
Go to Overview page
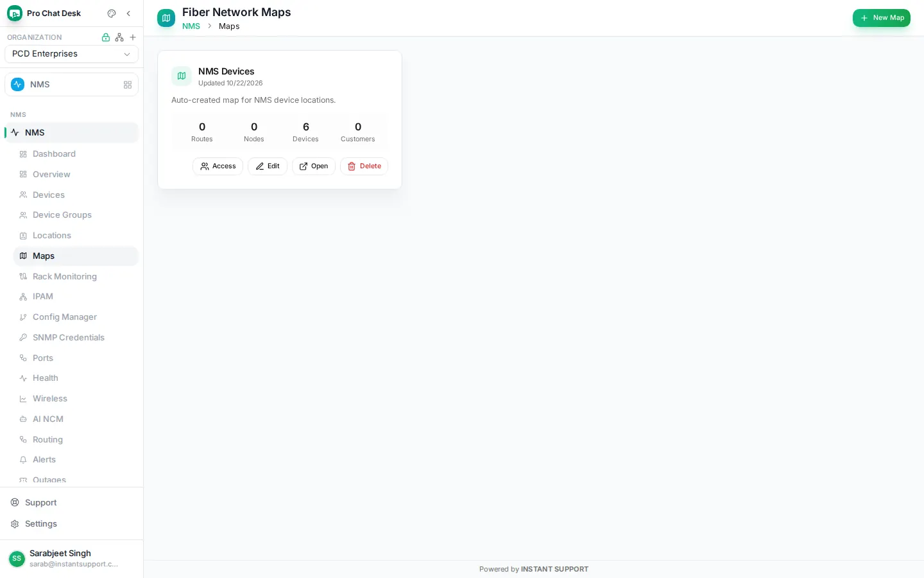coord(76,175)
